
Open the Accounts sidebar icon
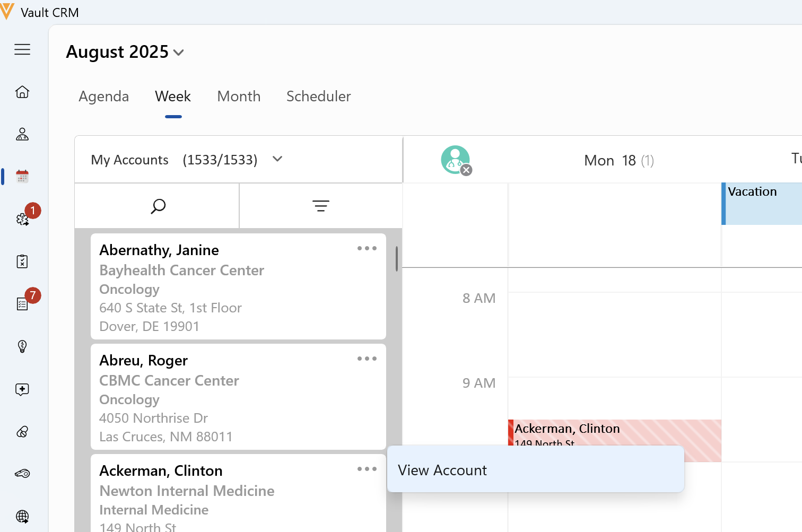(x=22, y=134)
